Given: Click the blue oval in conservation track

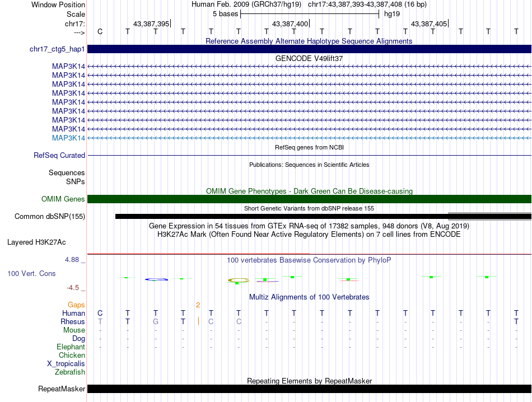Looking at the screenshot, I should [156, 279].
